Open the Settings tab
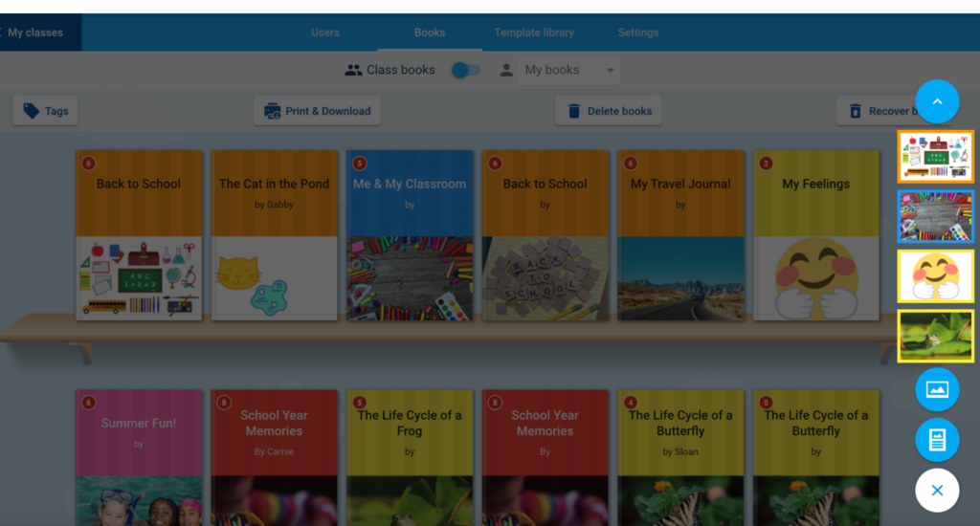This screenshot has width=980, height=526. [638, 33]
